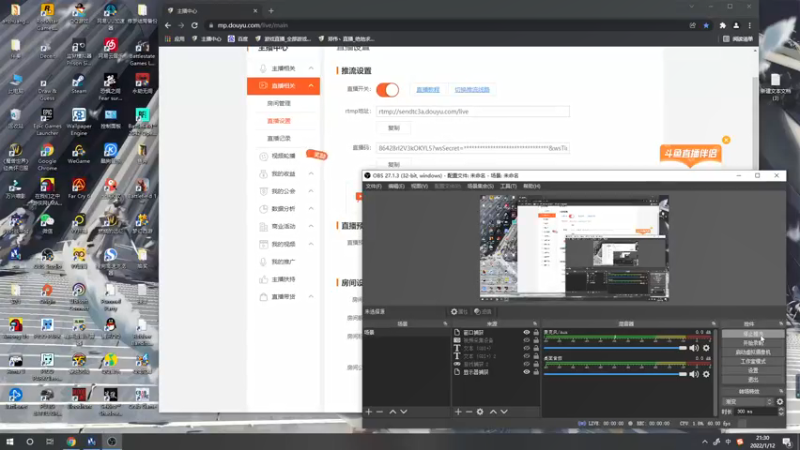Image resolution: width=800 pixels, height=450 pixels.
Task: Expand the 我的收益 sidebar section chevron
Action: click(x=311, y=174)
